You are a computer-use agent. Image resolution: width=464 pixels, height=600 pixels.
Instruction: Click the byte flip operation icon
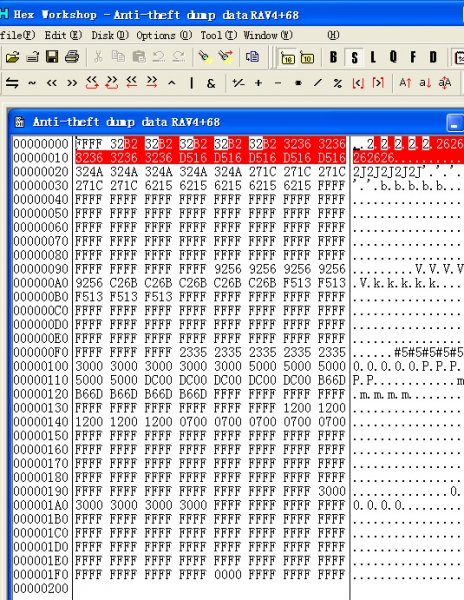[x=12, y=83]
